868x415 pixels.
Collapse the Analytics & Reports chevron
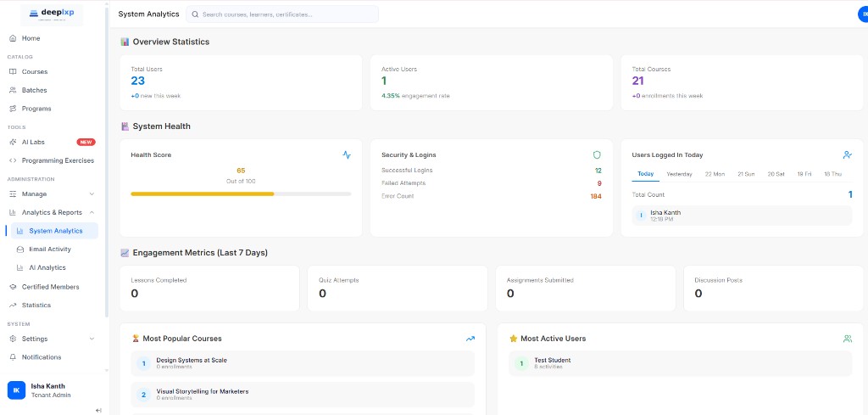92,212
